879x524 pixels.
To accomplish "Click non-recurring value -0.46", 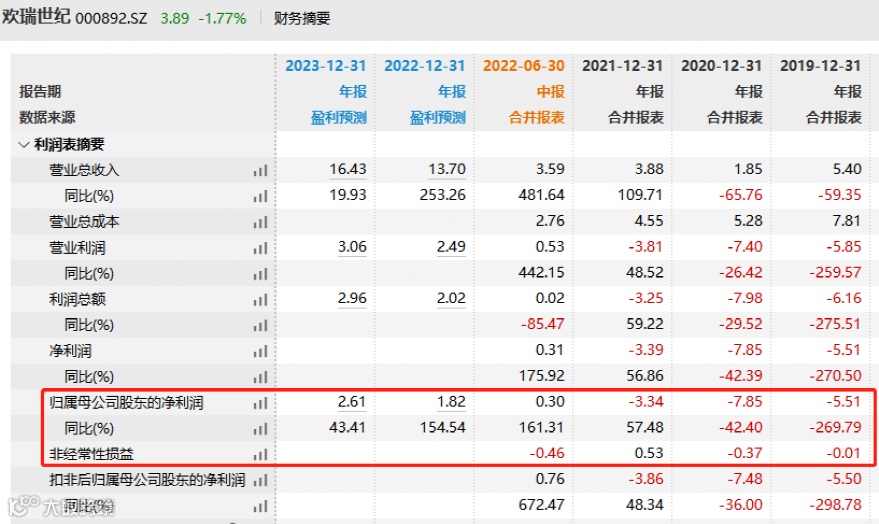I will [547, 453].
